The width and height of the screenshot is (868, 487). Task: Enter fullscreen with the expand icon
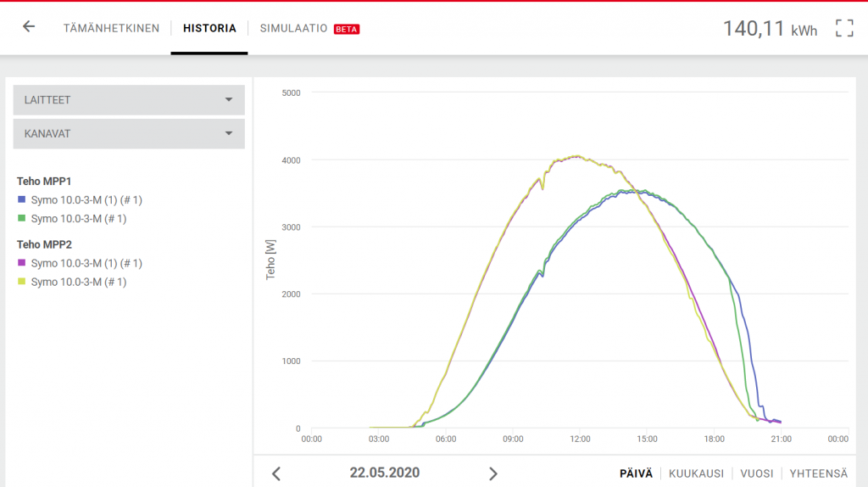(843, 28)
